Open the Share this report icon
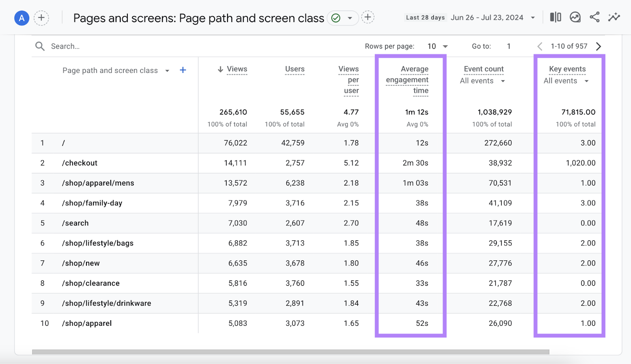Screen dimensions: 631x364 point(595,17)
